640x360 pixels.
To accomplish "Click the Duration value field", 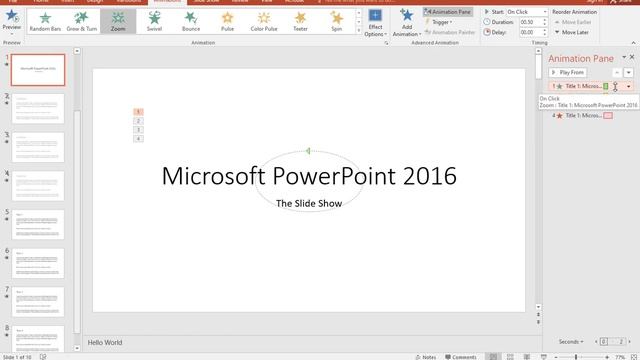I will (530, 22).
